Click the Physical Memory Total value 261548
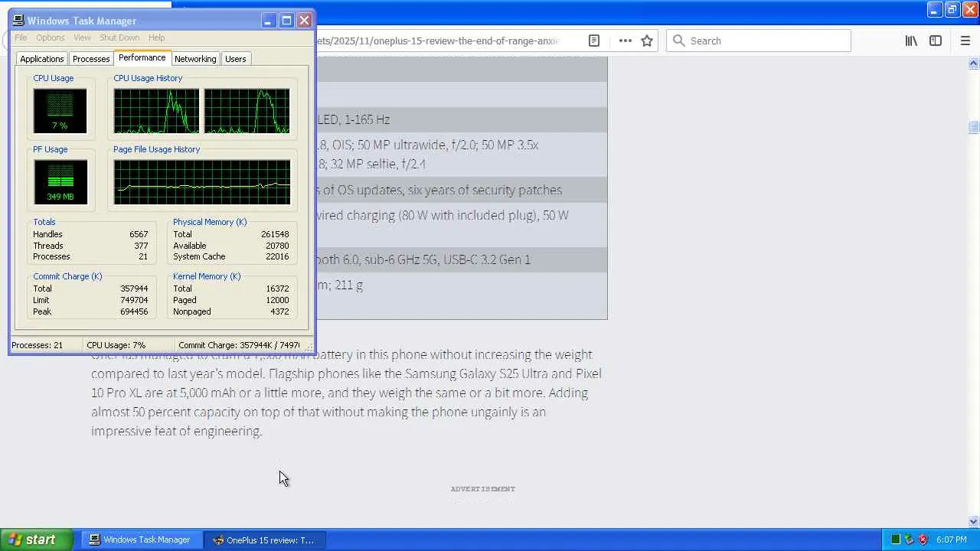The height and width of the screenshot is (551, 980). pyautogui.click(x=275, y=234)
